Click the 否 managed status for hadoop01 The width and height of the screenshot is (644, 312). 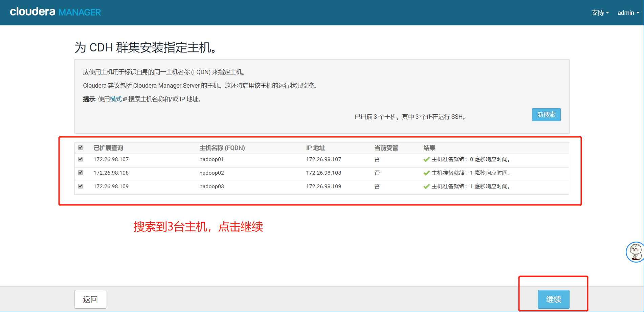377,159
